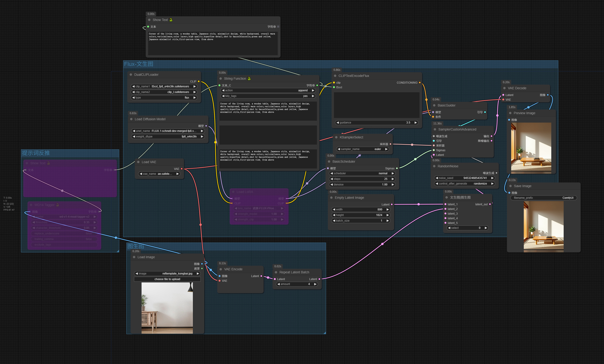Click the VAE output socket on Load VAE
This screenshot has width=604, height=364.
(182, 169)
